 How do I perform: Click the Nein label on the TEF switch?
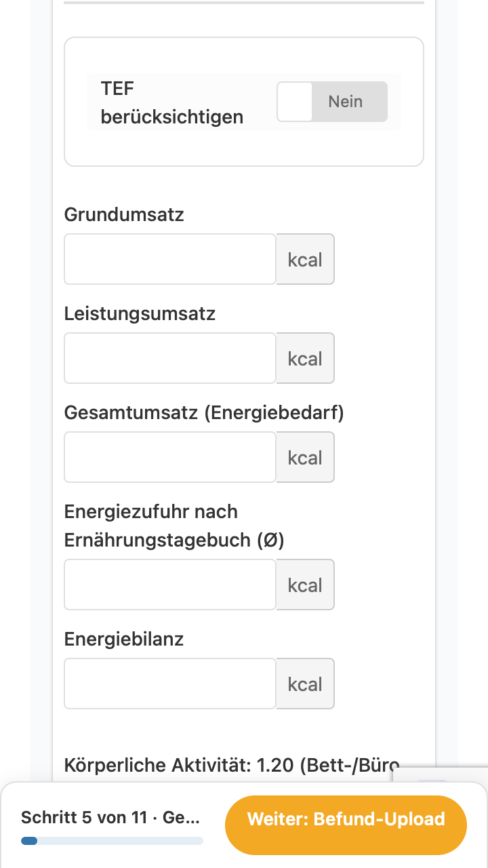click(x=346, y=102)
